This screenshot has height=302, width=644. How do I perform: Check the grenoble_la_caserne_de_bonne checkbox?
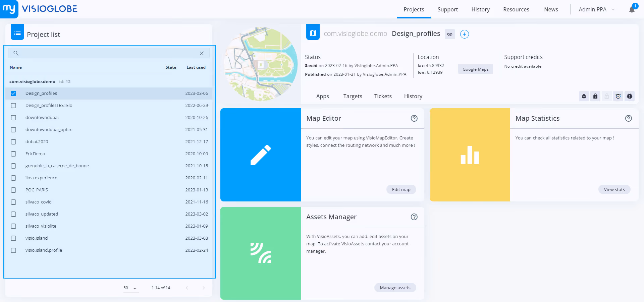(x=13, y=166)
